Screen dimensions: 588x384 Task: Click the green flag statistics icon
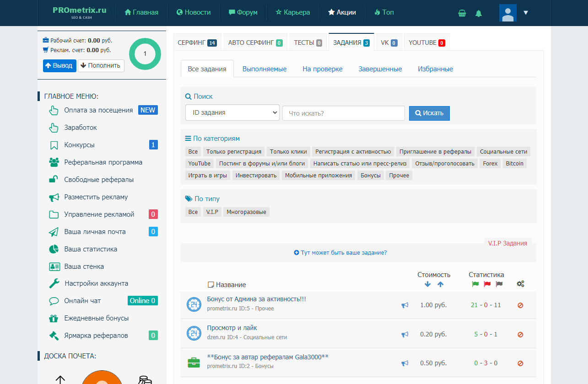pyautogui.click(x=475, y=284)
